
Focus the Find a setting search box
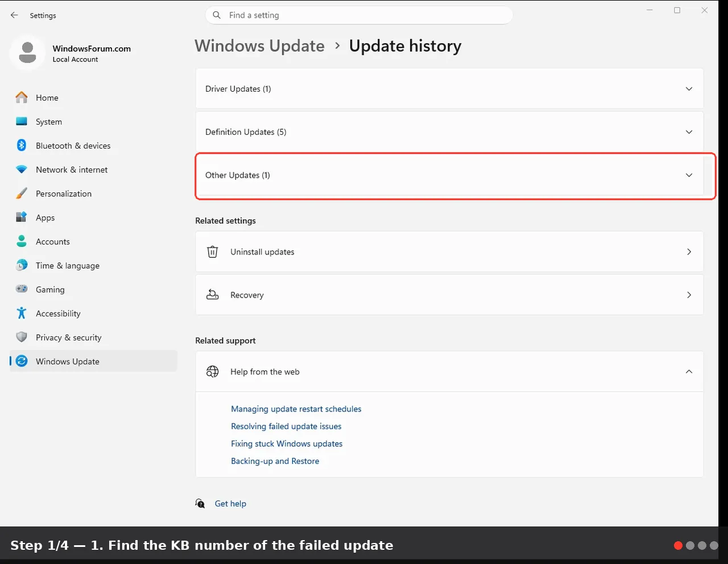[x=359, y=15]
